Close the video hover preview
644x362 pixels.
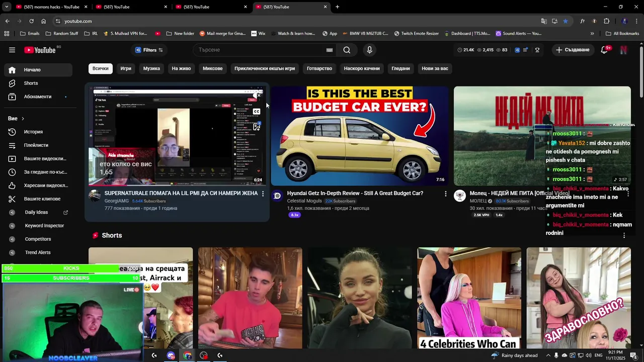259,95
